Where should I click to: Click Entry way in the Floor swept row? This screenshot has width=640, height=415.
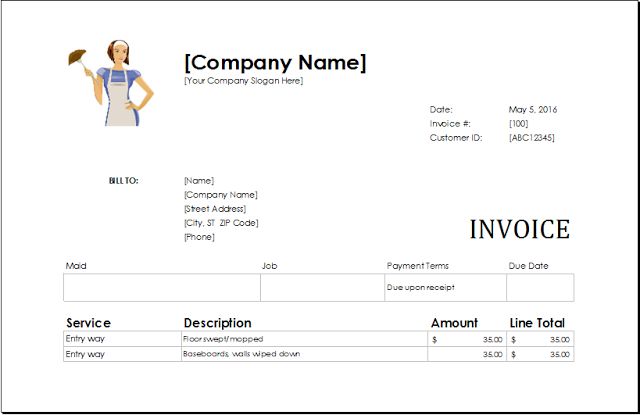[122, 339]
